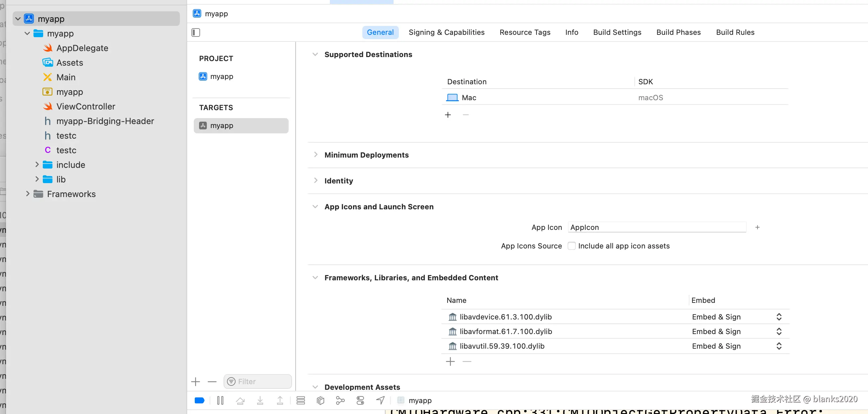Expand the Minimum Deployments section
The width and height of the screenshot is (868, 414).
pyautogui.click(x=316, y=155)
